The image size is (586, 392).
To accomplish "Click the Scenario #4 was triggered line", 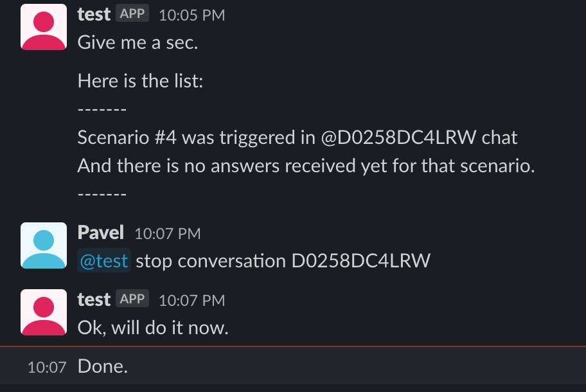I will click(x=297, y=138).
